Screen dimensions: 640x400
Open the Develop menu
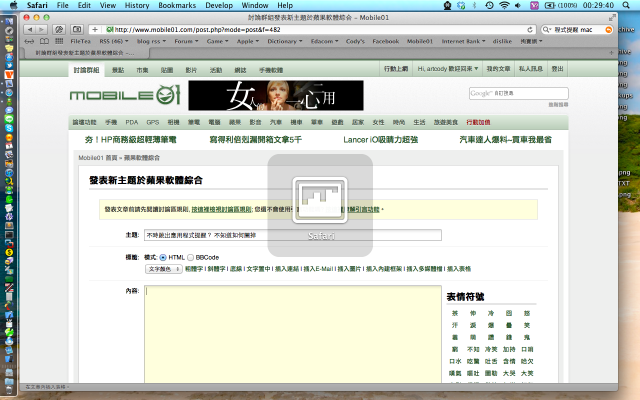point(219,5)
